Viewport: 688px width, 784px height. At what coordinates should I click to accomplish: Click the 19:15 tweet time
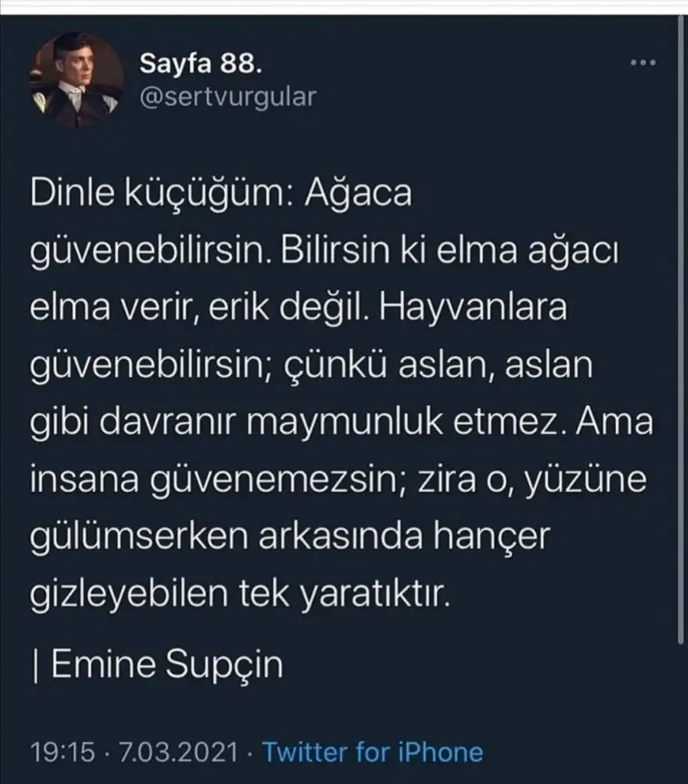click(63, 752)
